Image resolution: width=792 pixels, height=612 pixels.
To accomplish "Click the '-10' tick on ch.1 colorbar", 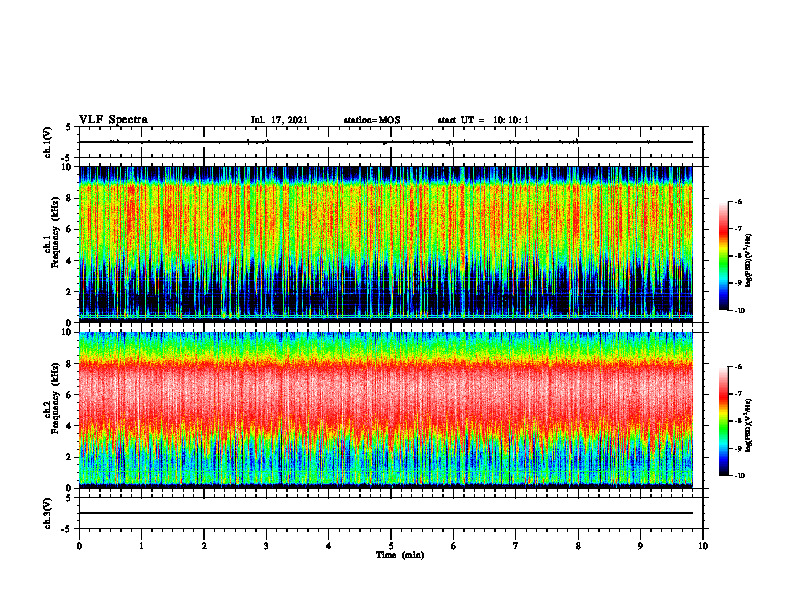I will 738,310.
